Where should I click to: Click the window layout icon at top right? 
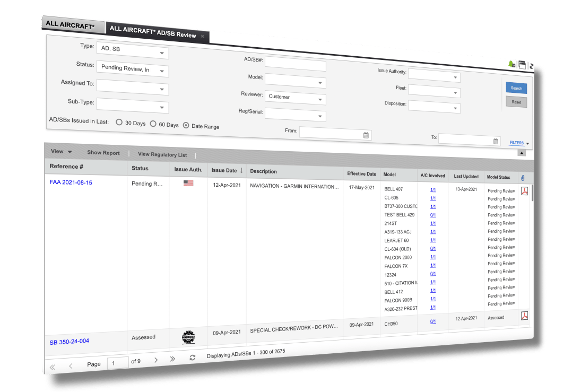click(522, 65)
